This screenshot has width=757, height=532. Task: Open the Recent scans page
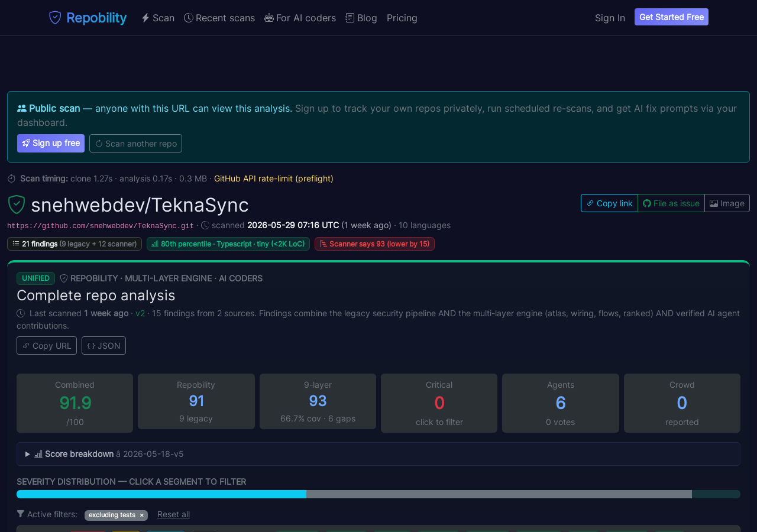pos(219,18)
